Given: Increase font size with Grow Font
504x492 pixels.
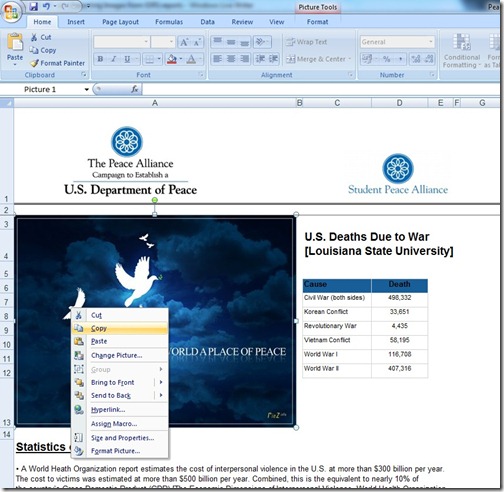Looking at the screenshot, I should [x=184, y=42].
